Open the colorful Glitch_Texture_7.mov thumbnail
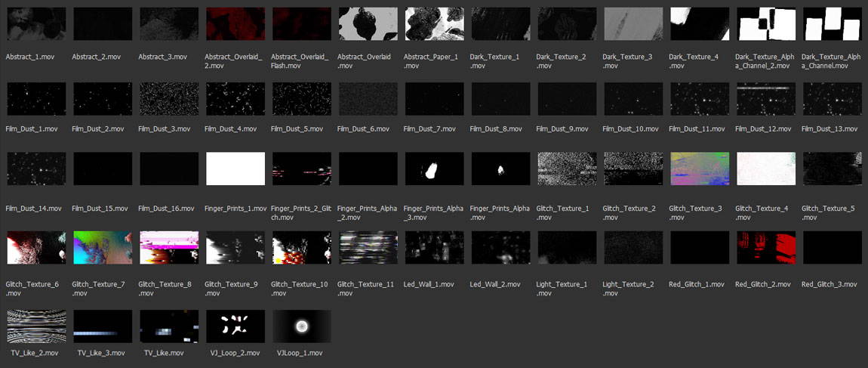The image size is (868, 368). [103, 248]
